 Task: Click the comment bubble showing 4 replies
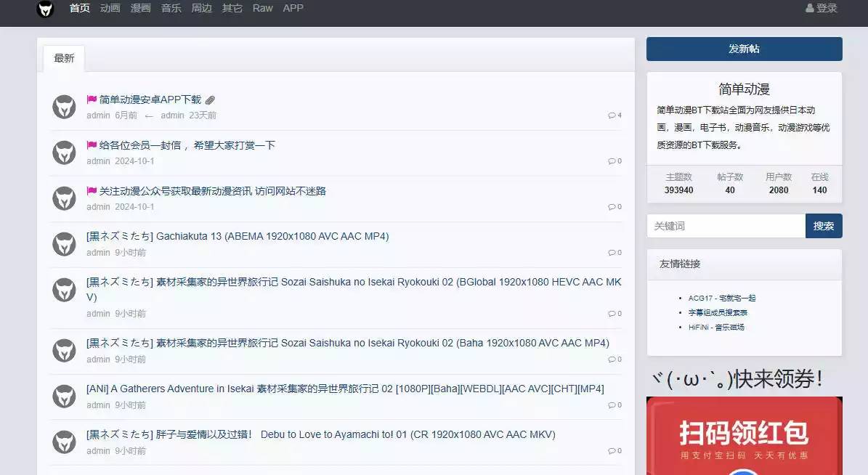click(614, 115)
